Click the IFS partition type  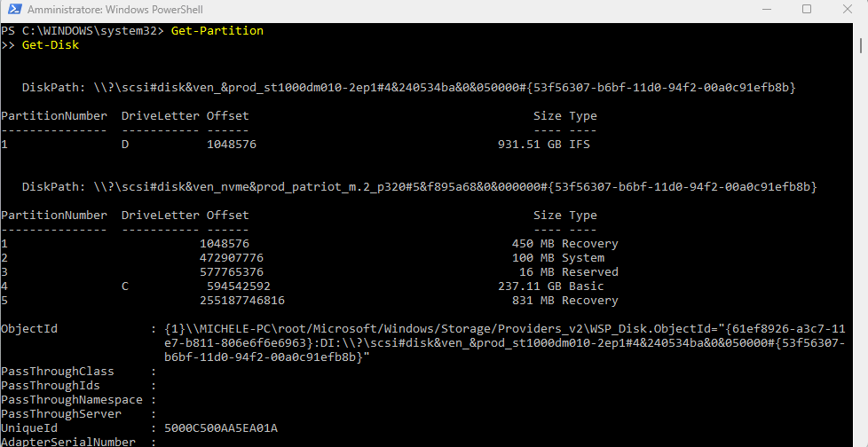pos(580,145)
